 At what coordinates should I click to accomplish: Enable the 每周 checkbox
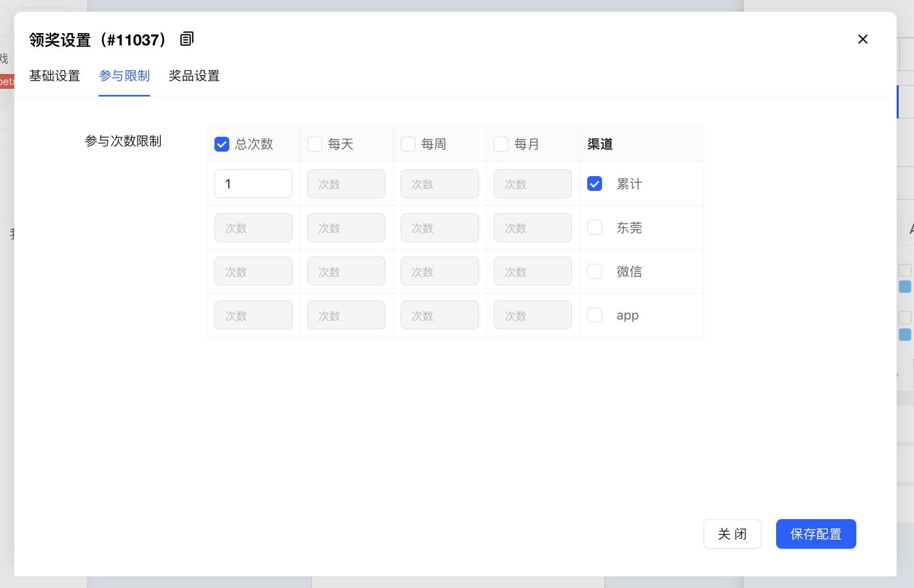408,144
